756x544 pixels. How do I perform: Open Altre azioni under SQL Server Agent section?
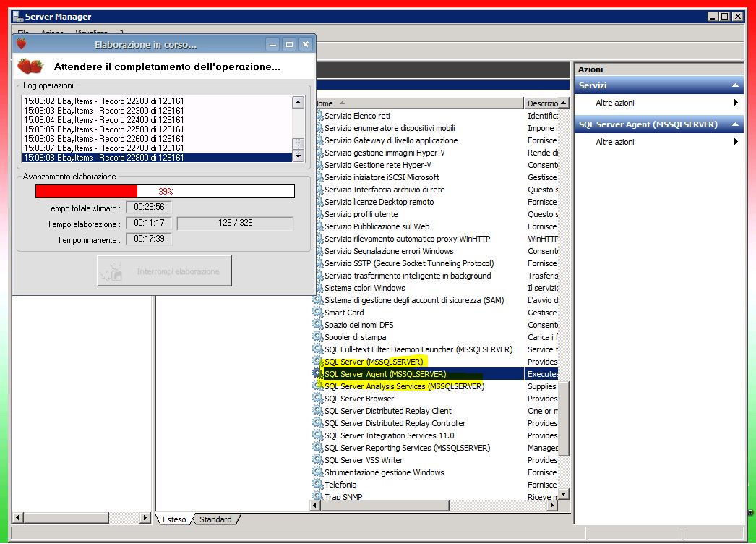point(615,142)
